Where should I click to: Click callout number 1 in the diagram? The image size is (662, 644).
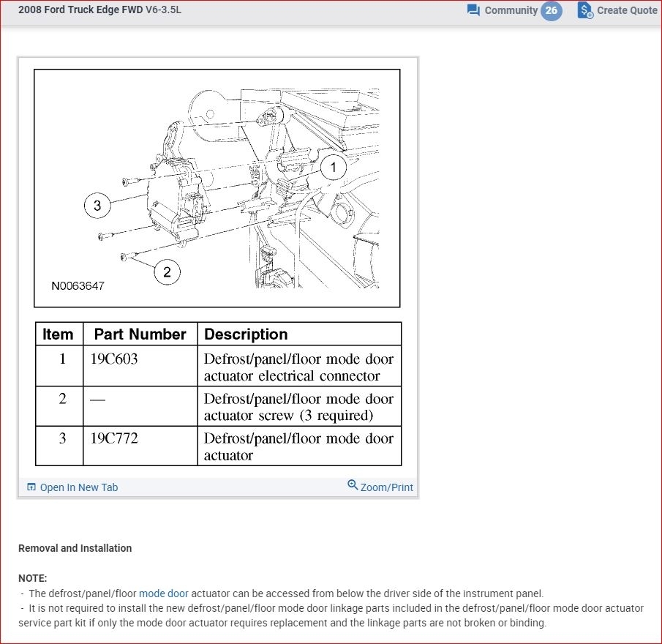[x=334, y=168]
